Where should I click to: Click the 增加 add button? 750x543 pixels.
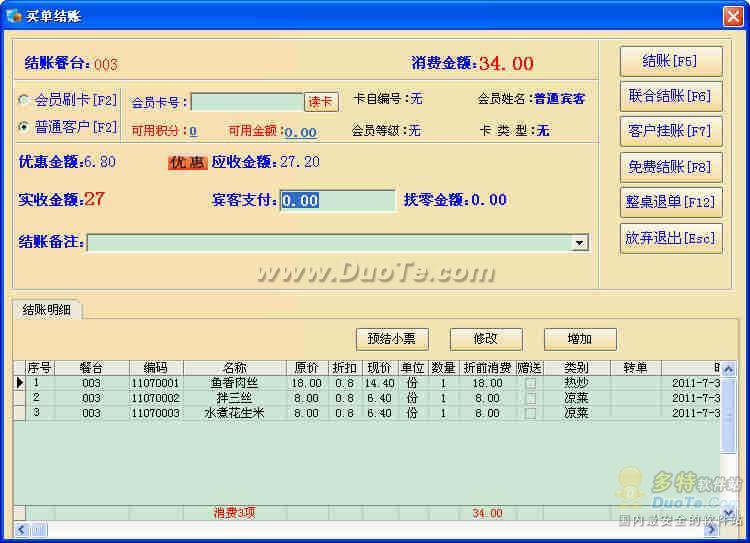click(580, 339)
